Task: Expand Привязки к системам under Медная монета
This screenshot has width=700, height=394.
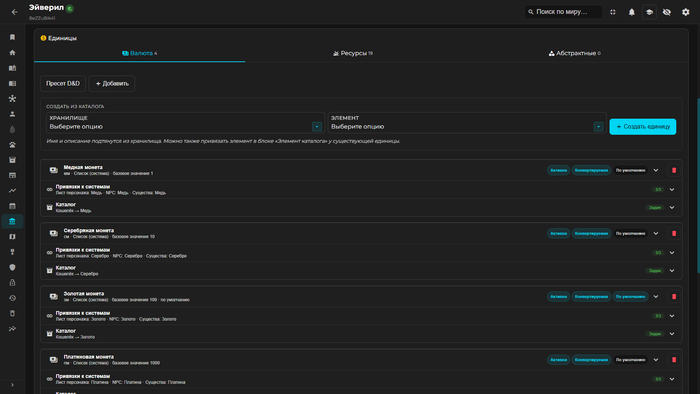Action: click(x=672, y=190)
